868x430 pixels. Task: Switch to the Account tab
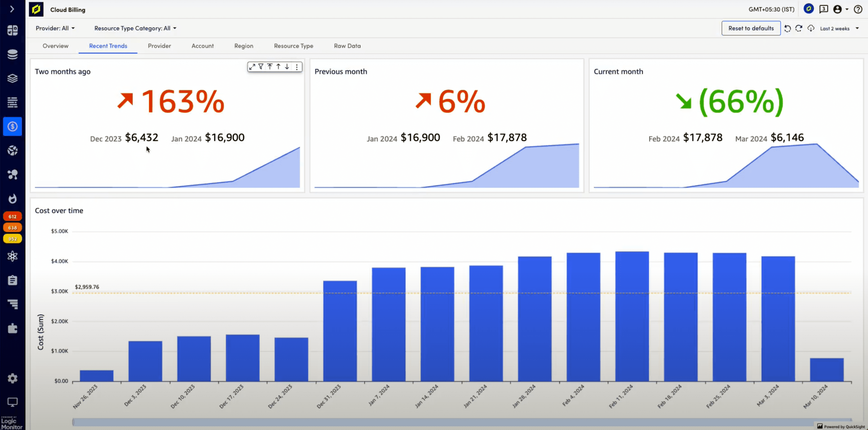pyautogui.click(x=203, y=46)
